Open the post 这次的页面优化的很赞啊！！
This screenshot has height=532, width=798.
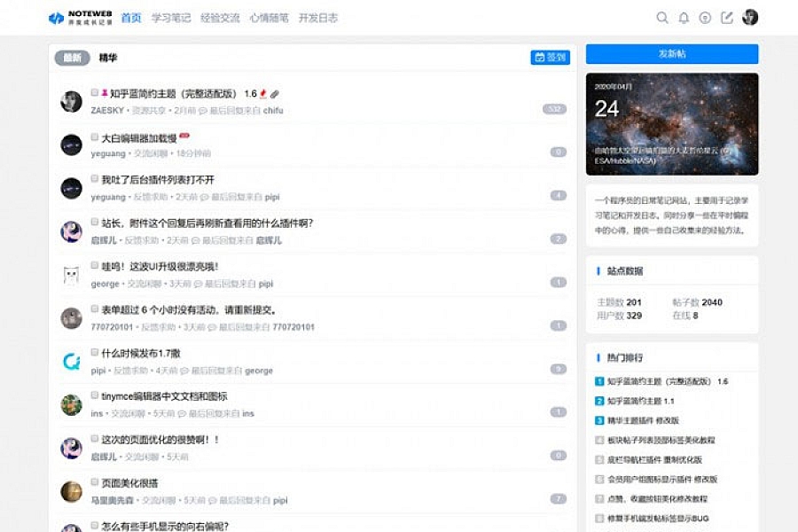pos(160,440)
